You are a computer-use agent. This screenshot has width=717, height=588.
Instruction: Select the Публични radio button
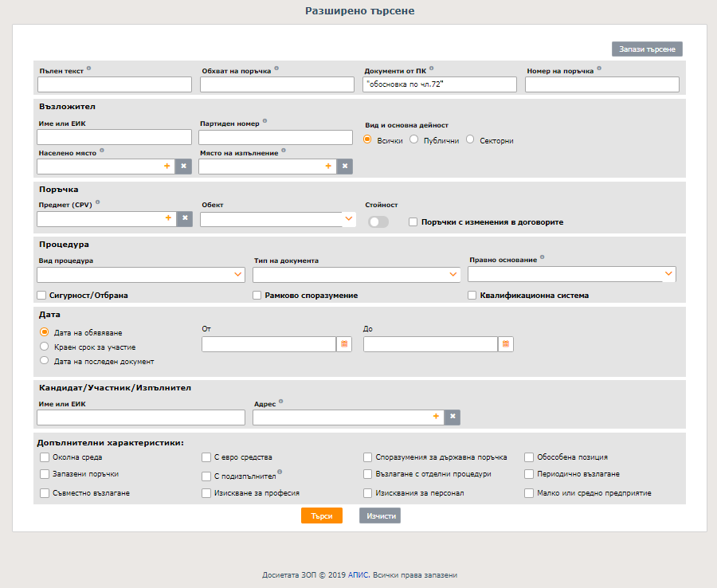pyautogui.click(x=414, y=140)
